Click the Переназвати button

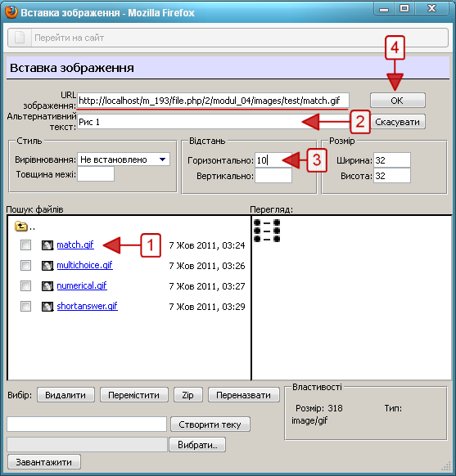tap(244, 395)
